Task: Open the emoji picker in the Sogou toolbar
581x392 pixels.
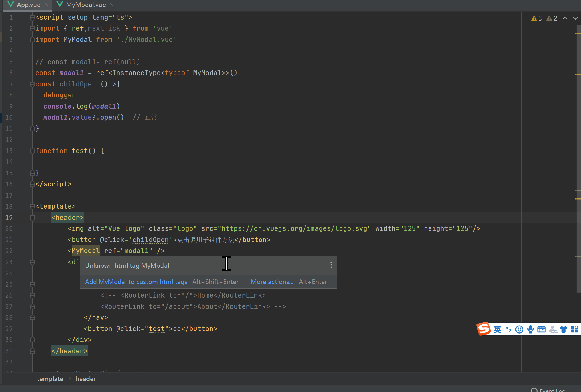Action: (x=519, y=329)
